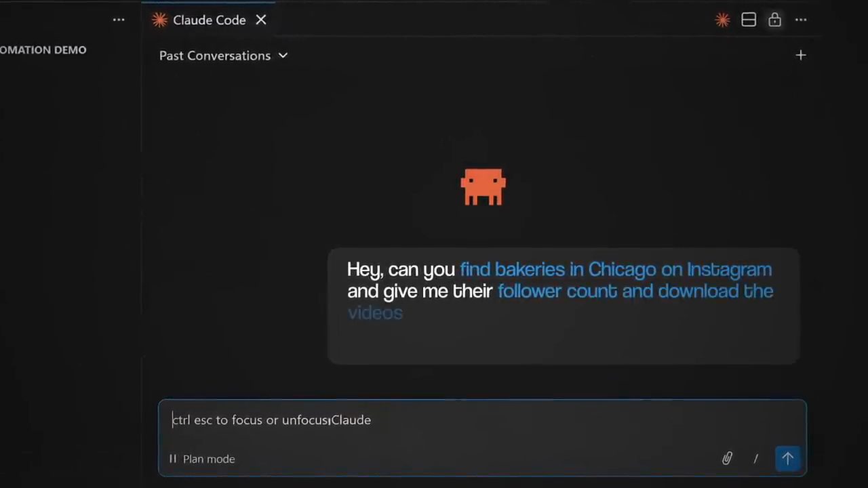
Task: Open the sidebar ellipsis menu near OMATION DEMO
Action: coord(119,20)
